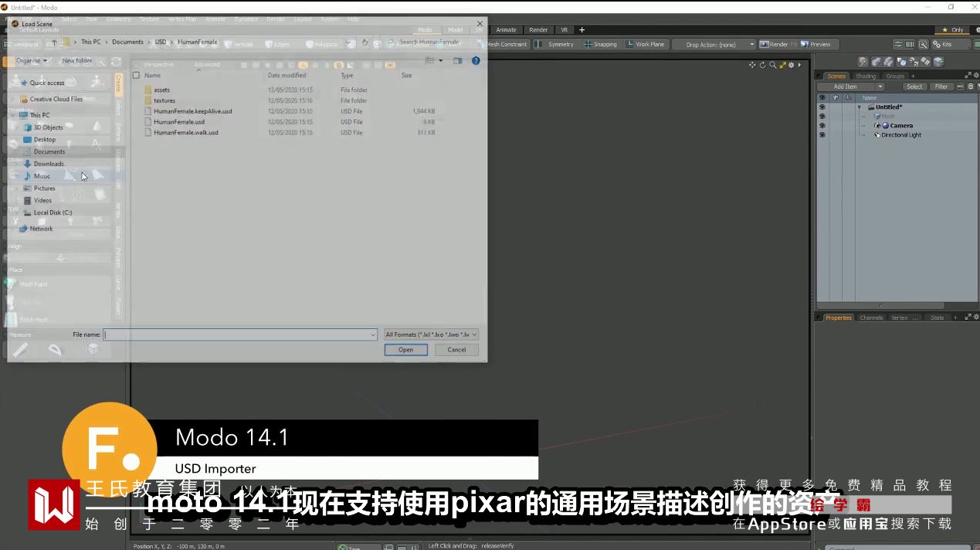Click the Mesh Constraint button
The width and height of the screenshot is (980, 550).
pyautogui.click(x=506, y=44)
